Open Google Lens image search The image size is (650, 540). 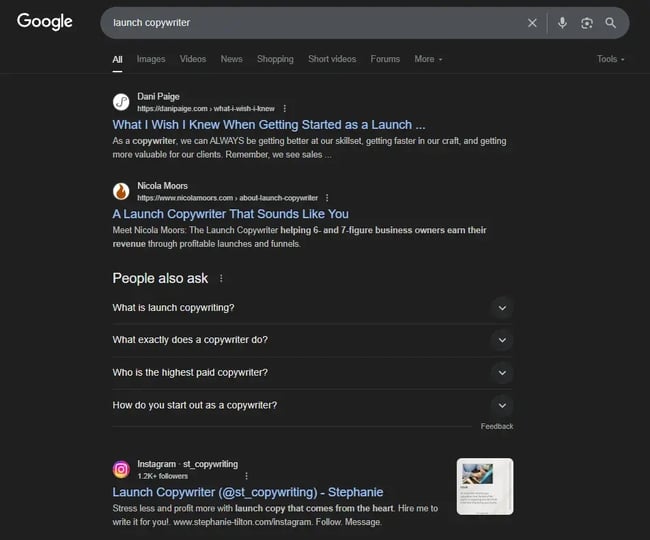pyautogui.click(x=587, y=23)
